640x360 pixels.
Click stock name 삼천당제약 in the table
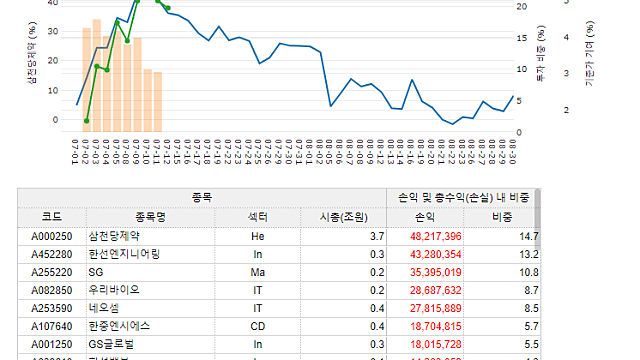(x=114, y=236)
